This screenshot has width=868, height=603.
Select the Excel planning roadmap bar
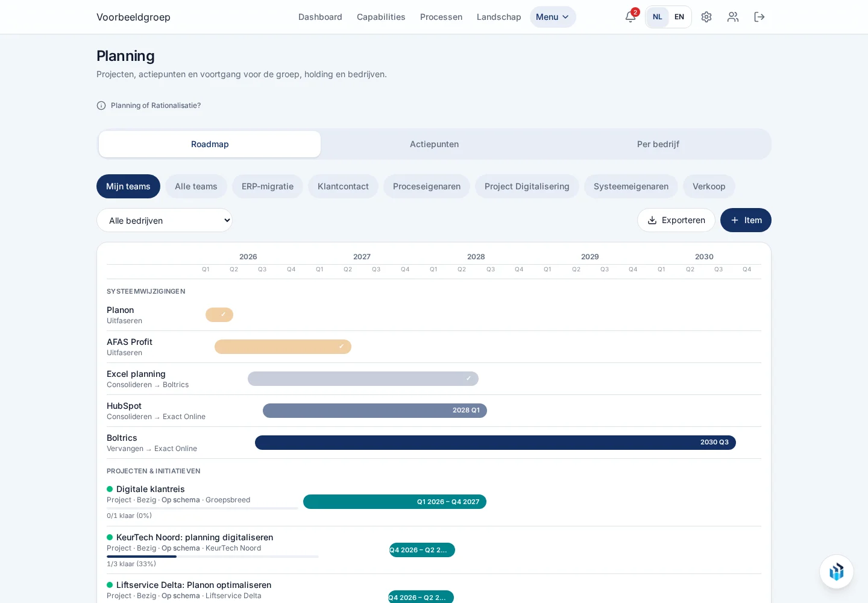[363, 379]
